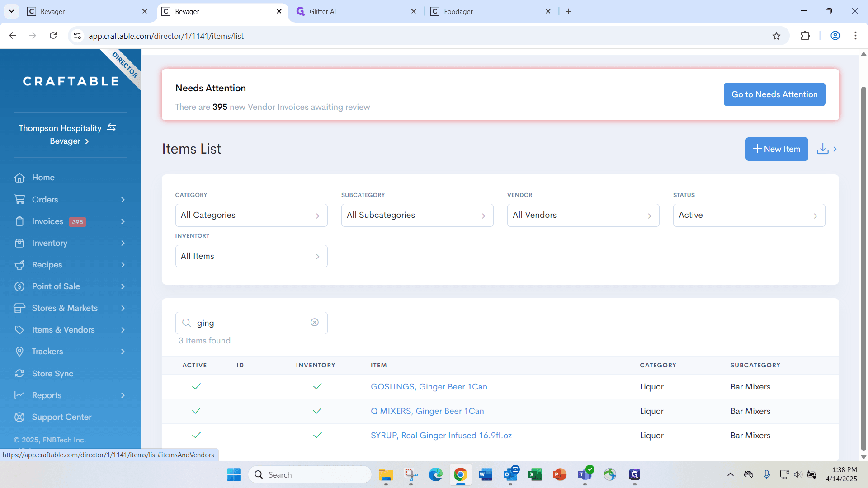Open the All Categories dropdown
This screenshot has width=868, height=488.
pyautogui.click(x=251, y=215)
